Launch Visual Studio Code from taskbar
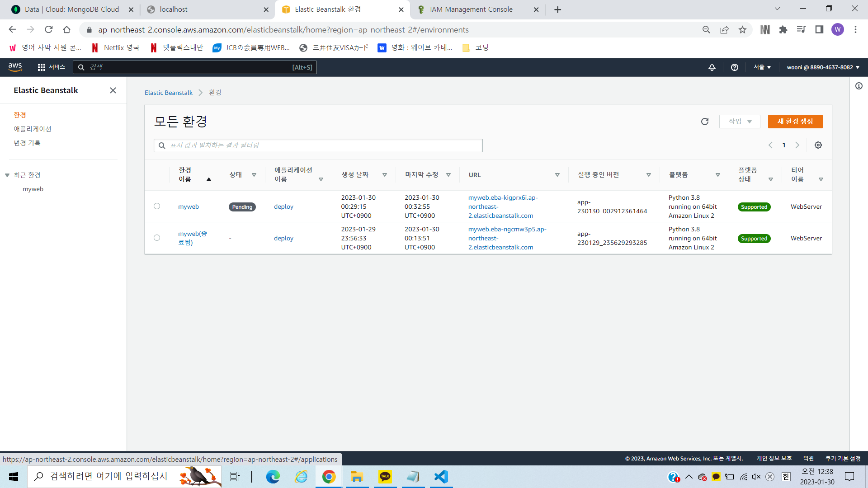 pos(441,477)
